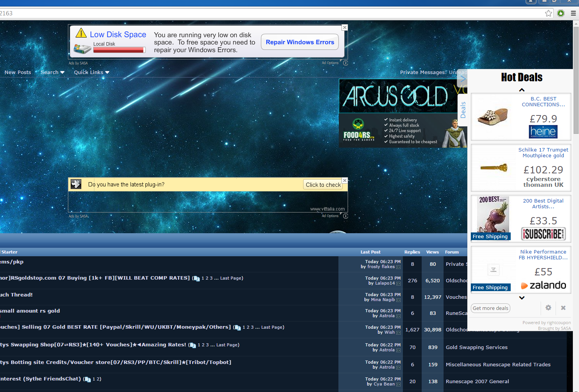Screen dimensions: 579x392
Task: Bookmark this page with the star icon
Action: point(549,13)
